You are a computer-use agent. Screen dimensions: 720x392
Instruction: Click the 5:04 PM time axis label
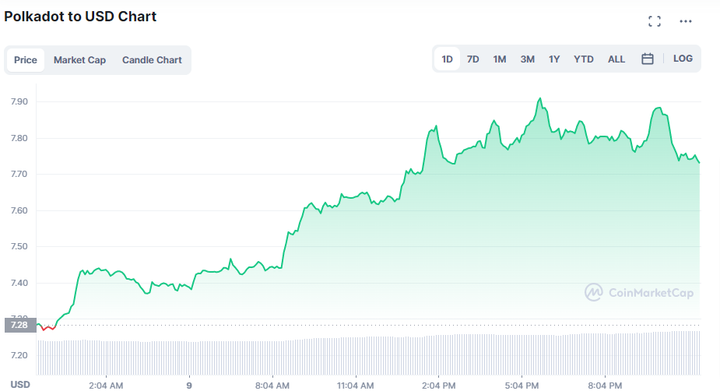(522, 386)
